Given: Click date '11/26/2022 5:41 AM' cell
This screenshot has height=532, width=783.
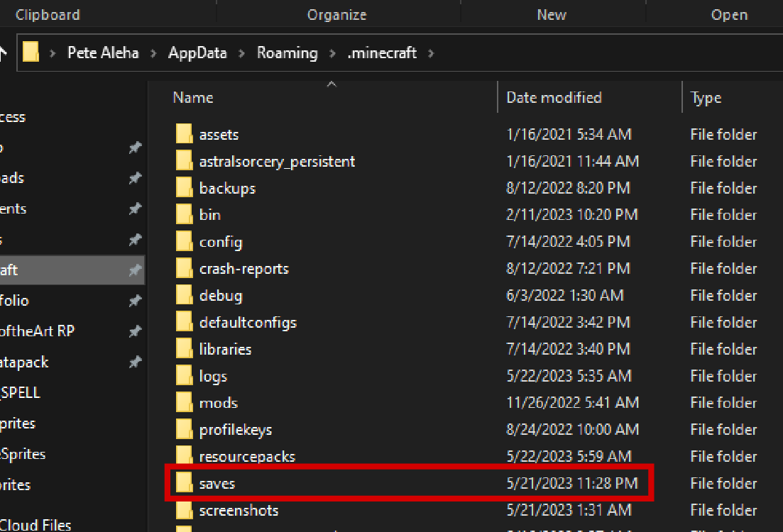Looking at the screenshot, I should click(573, 403).
